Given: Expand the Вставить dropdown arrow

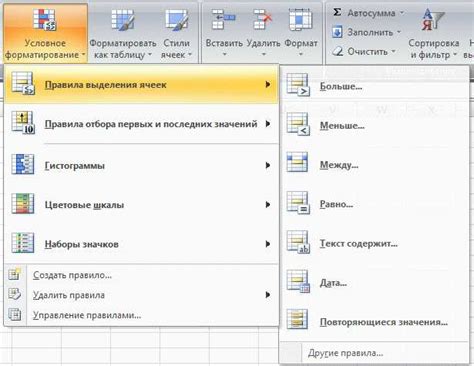Looking at the screenshot, I should click(x=224, y=54).
